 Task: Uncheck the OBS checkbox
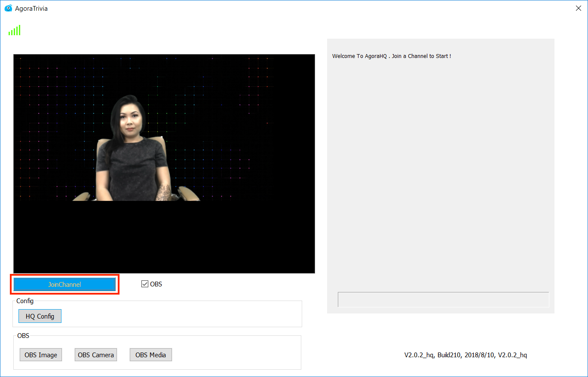(x=145, y=284)
